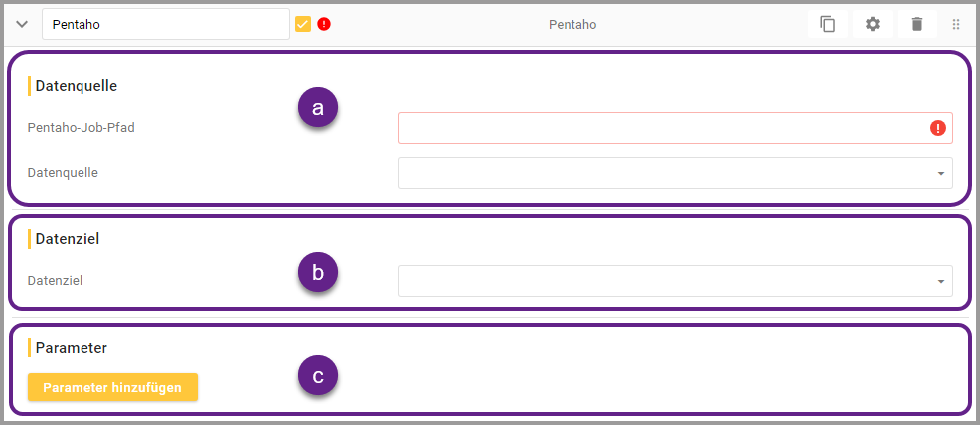Delete the step with the trash icon
The height and width of the screenshot is (425, 980).
click(x=917, y=24)
